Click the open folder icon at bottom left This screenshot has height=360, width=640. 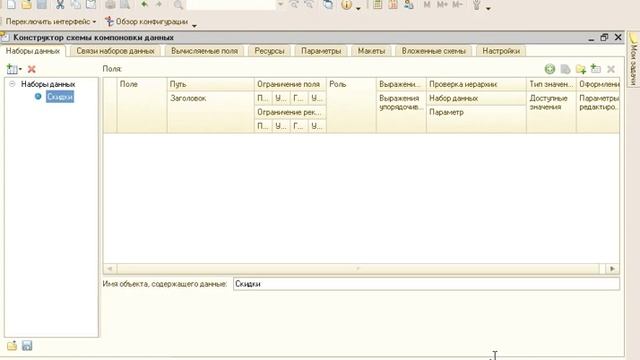coord(12,346)
